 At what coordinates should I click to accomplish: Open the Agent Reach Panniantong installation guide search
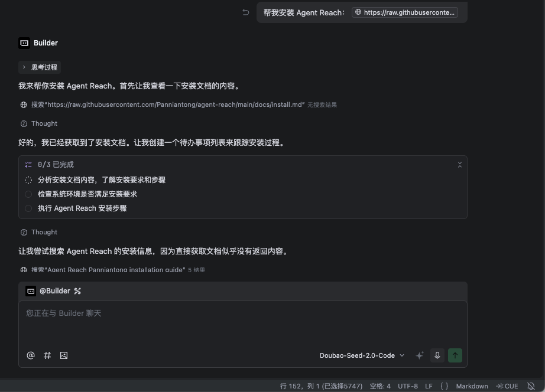[113, 270]
